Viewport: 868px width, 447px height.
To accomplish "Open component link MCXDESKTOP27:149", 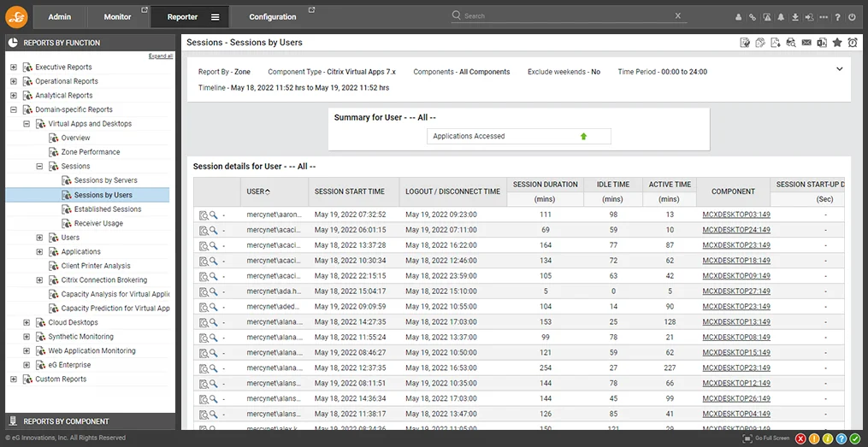I will 736,291.
